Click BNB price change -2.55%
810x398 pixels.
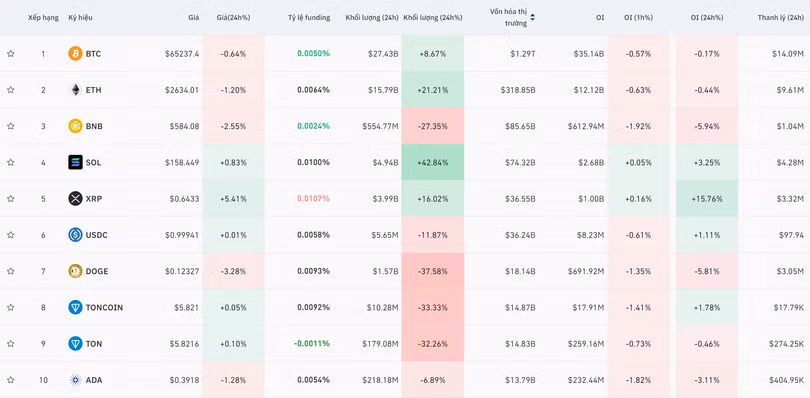(x=233, y=126)
